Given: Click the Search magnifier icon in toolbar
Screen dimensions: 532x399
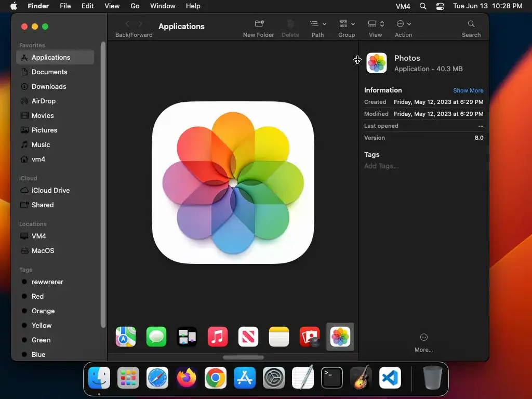Looking at the screenshot, I should tap(471, 24).
